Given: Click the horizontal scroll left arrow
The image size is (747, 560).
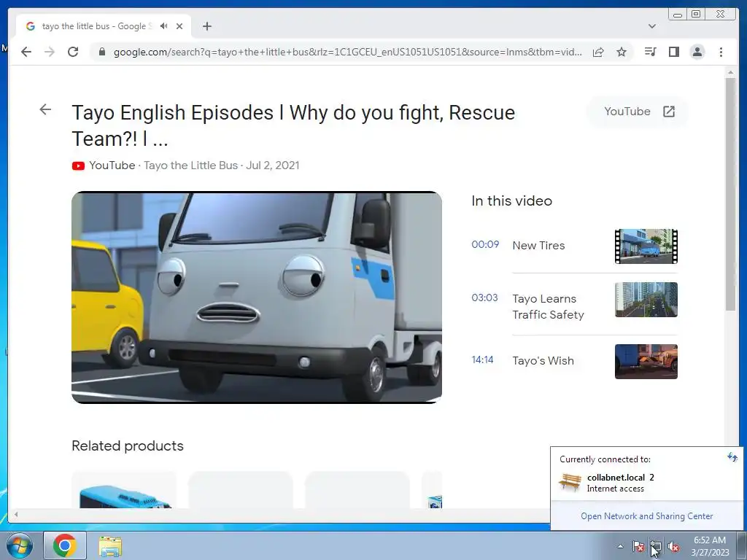Looking at the screenshot, I should pyautogui.click(x=16, y=514).
